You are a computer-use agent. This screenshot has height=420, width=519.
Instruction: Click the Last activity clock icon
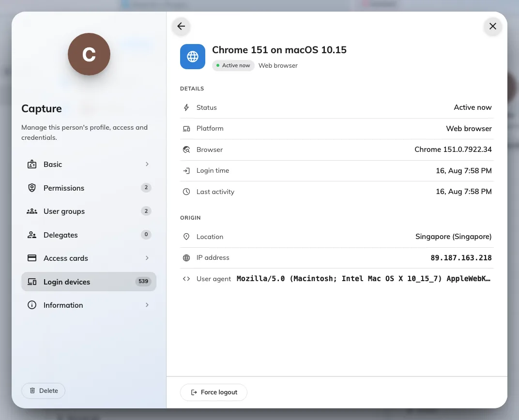(186, 192)
